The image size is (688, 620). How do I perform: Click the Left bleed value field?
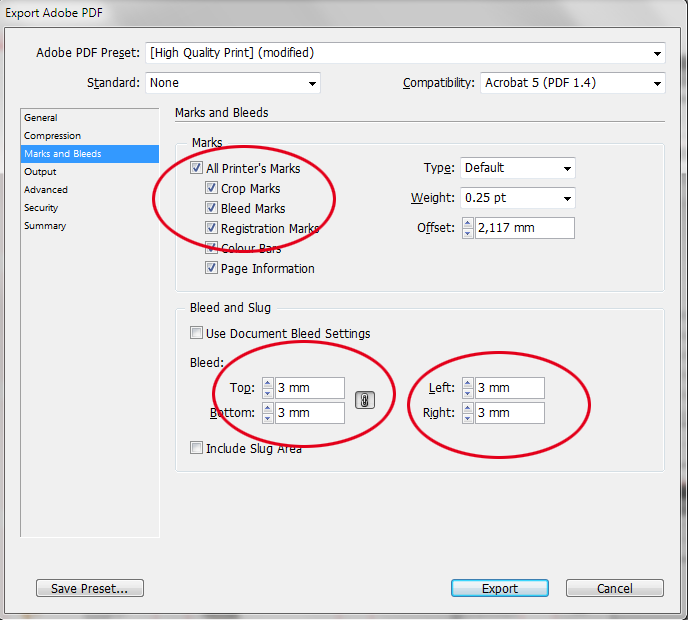tap(509, 388)
